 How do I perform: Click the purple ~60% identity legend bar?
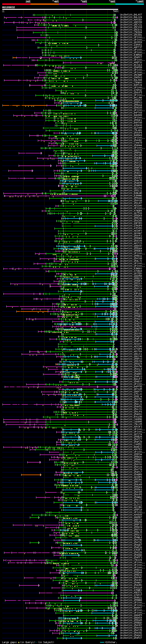[73, 4]
